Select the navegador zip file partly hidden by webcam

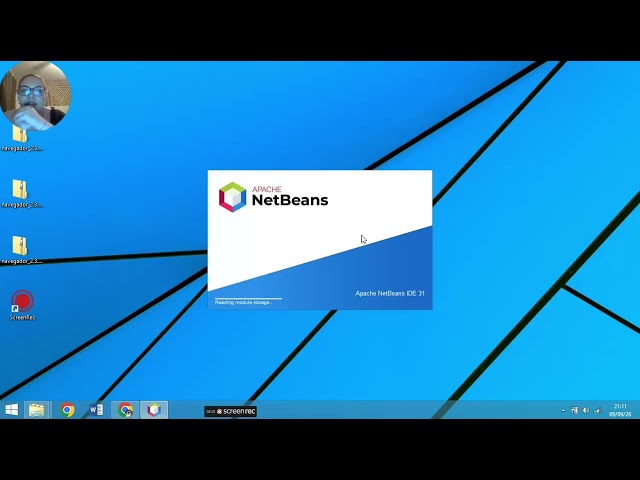pos(20,139)
